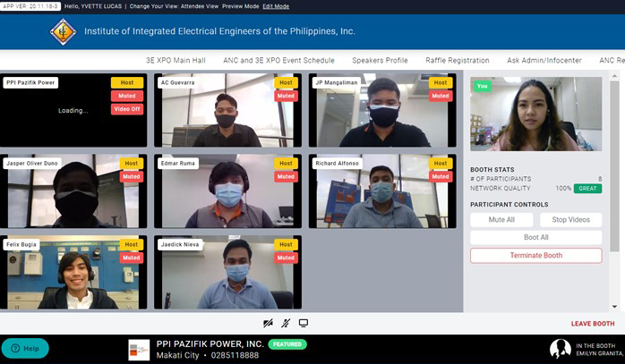
Task: Select Felix Bugia's video thumbnail
Action: pos(73,273)
